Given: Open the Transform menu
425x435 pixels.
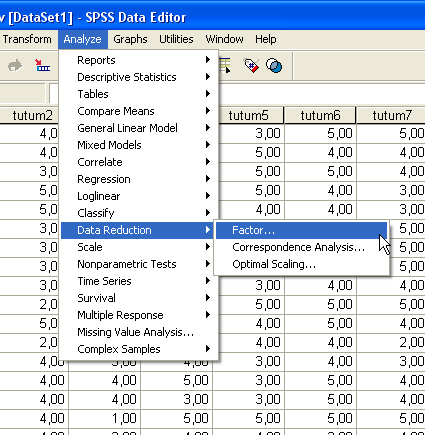Looking at the screenshot, I should pyautogui.click(x=27, y=39).
